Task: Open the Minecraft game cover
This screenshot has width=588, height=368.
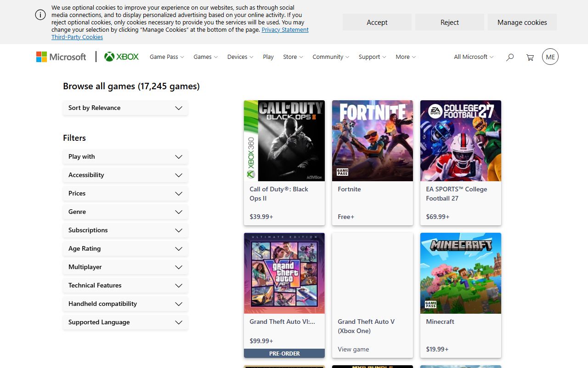Action: pos(461,273)
